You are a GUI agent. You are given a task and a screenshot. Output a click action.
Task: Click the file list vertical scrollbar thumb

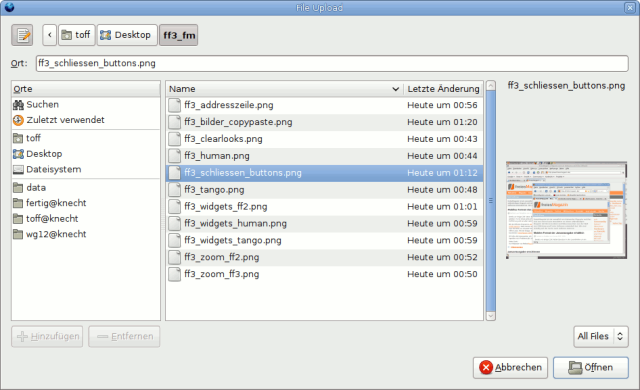tap(491, 201)
